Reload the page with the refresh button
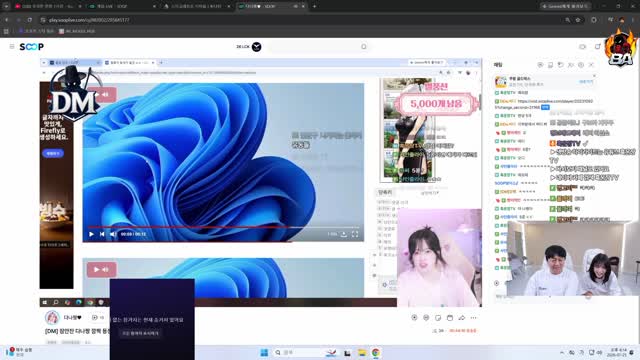Viewport: 640px width, 360px height. (x=29, y=20)
